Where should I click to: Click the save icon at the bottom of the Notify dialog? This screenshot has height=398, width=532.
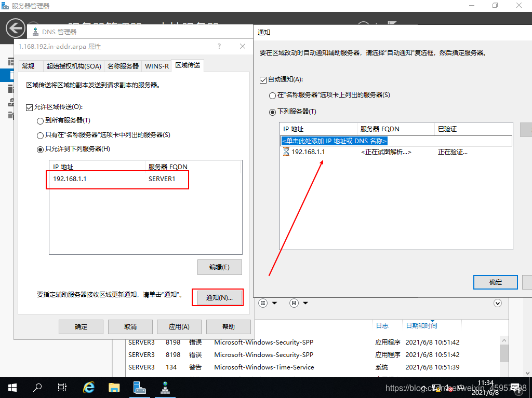tap(294, 303)
